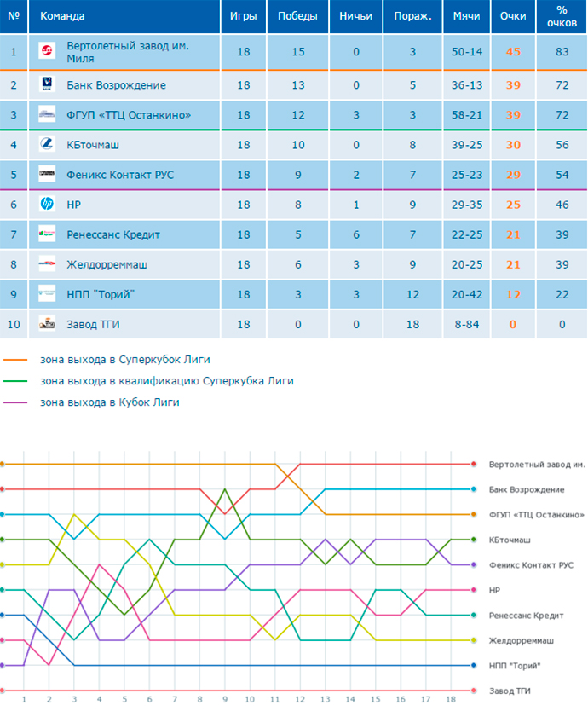This screenshot has width=588, height=711.
Task: Click chart label Феникс Контакт РУС
Action: coord(531,565)
